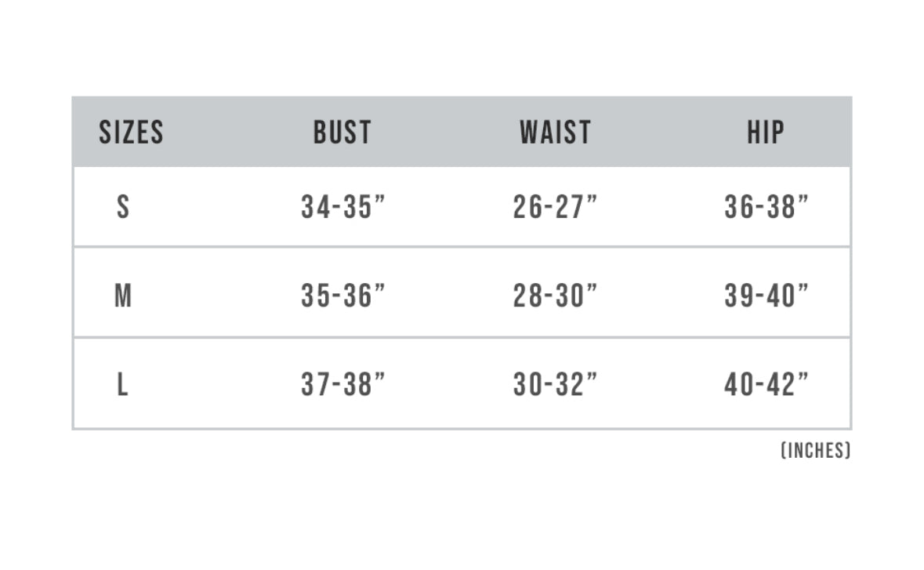The height and width of the screenshot is (570, 924).
Task: Click the divider line between S and M rows
Action: 462,247
